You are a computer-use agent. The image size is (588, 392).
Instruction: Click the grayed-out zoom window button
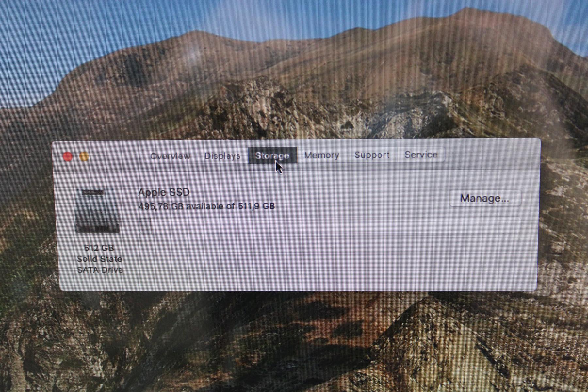[101, 157]
